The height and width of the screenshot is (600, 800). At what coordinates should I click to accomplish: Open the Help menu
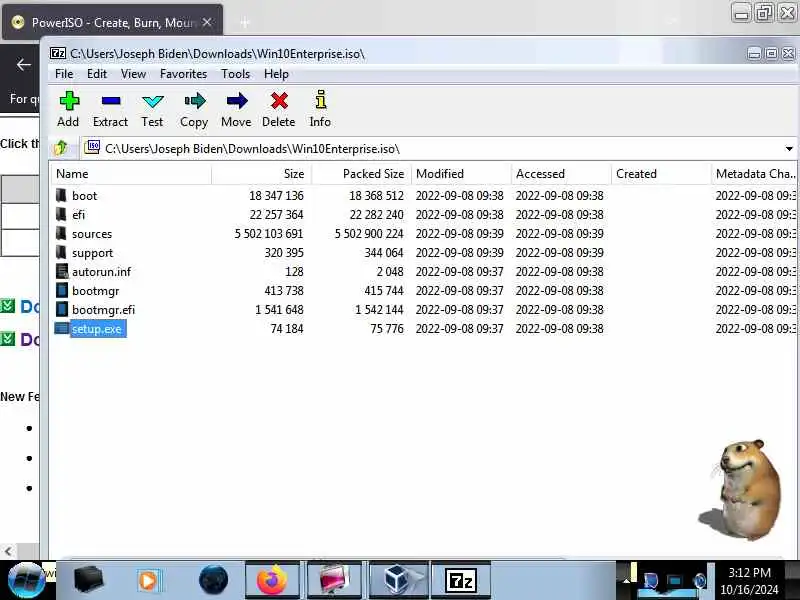click(277, 74)
